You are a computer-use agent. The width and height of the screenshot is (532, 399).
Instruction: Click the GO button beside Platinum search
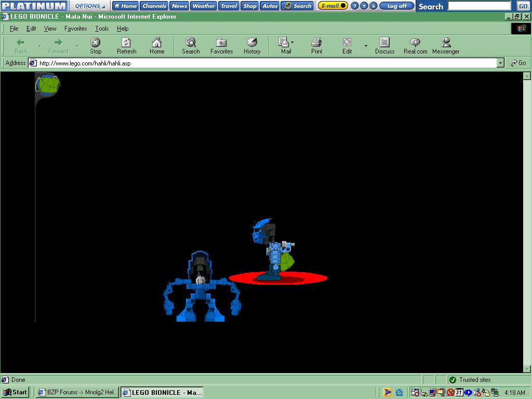[x=523, y=6]
